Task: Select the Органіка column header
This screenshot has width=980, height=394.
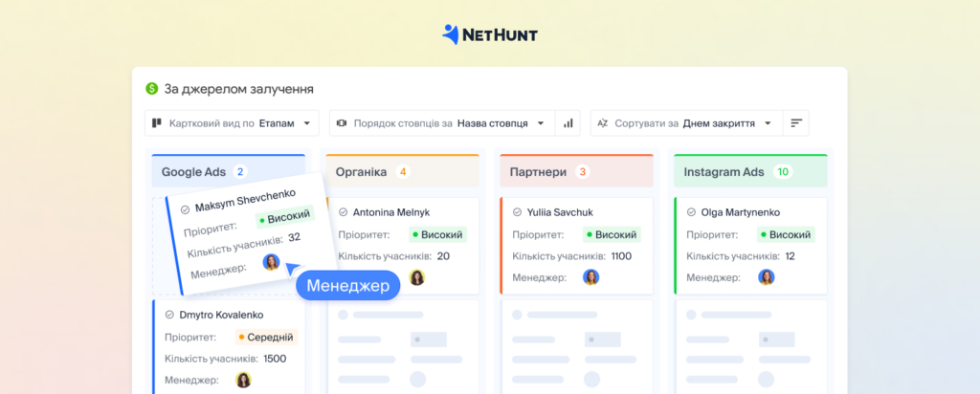Action: click(403, 171)
